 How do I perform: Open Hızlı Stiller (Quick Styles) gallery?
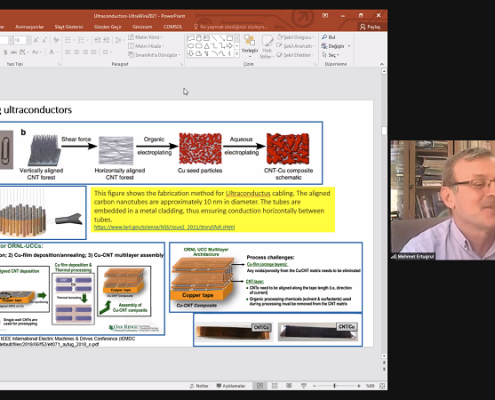267,46
